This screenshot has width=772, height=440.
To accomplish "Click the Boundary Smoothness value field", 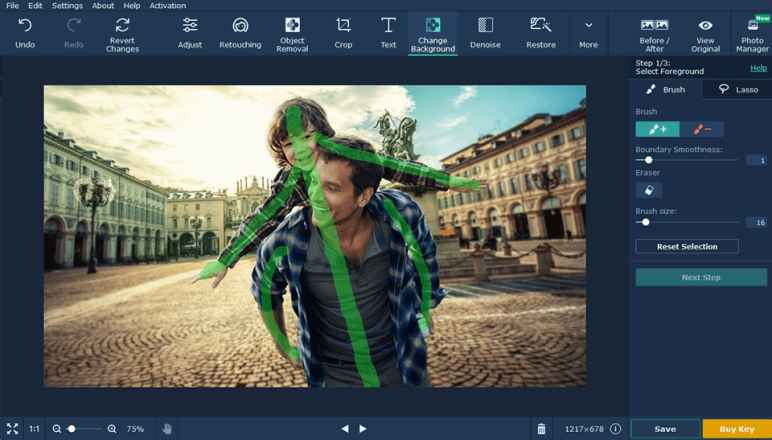I will (x=757, y=160).
